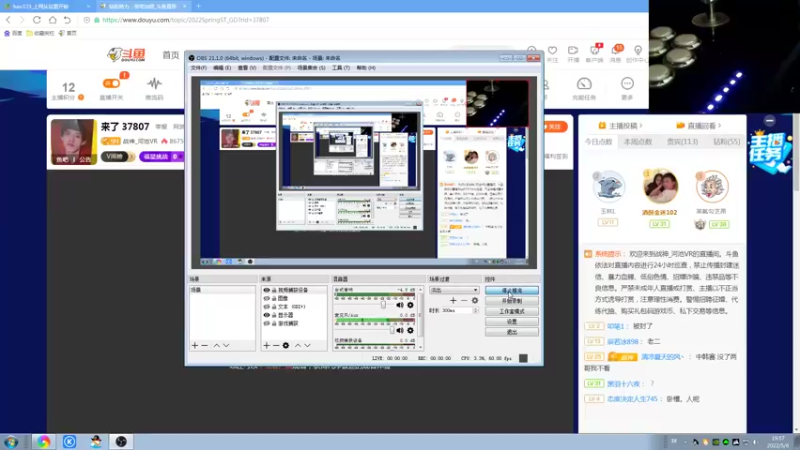
Task: Open the OBS icon in Windows taskbar
Action: [121, 441]
